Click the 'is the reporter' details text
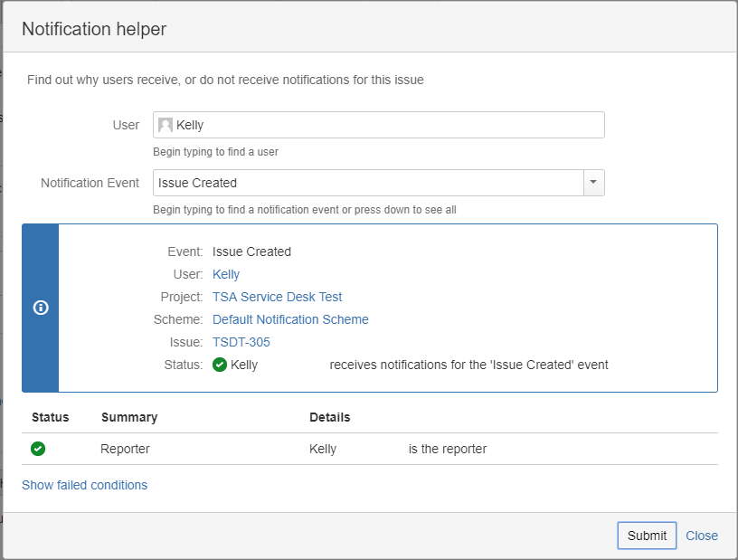This screenshot has height=560, width=738. (x=447, y=449)
